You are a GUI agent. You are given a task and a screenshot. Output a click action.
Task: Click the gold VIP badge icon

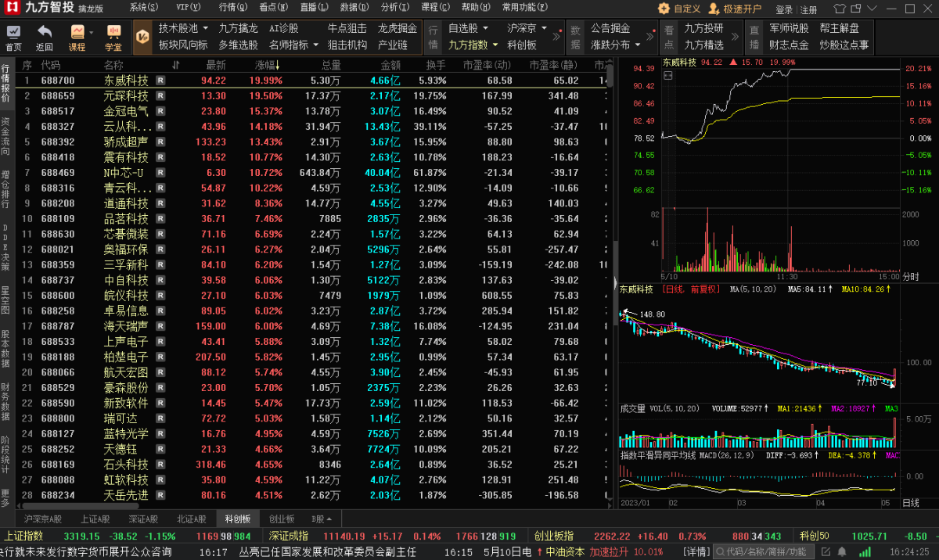click(x=142, y=37)
